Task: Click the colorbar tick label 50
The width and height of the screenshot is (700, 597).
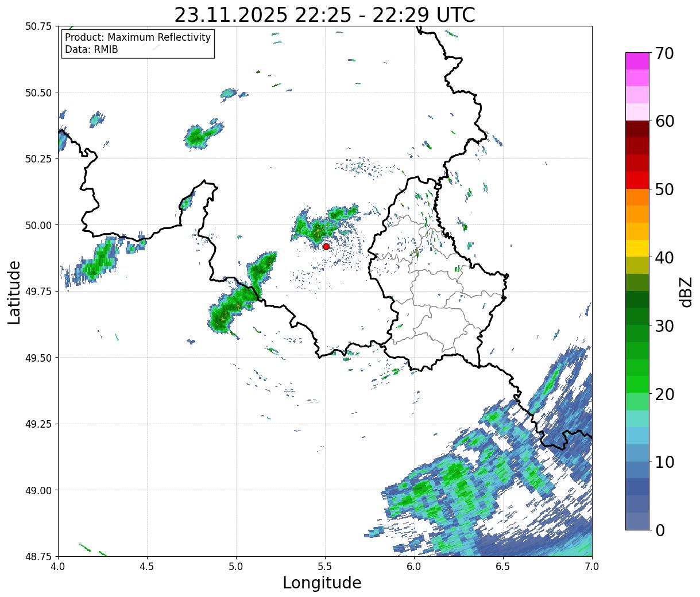Action: 664,189
